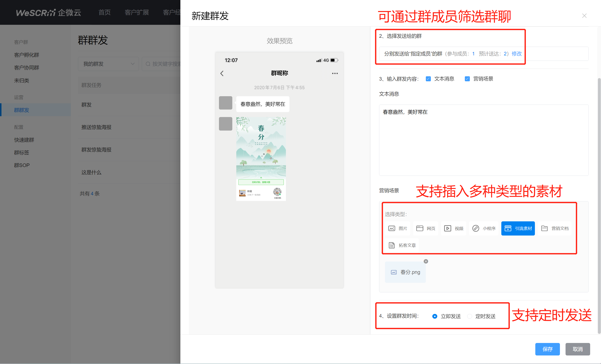The image size is (601, 364).
Task: Choose the 营销文档 folder icon
Action: click(x=544, y=228)
